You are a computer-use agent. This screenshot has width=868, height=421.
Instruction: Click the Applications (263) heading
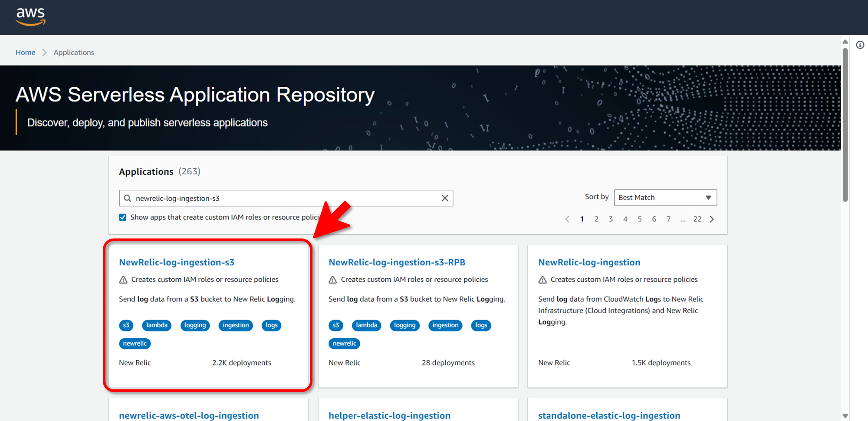(x=160, y=172)
